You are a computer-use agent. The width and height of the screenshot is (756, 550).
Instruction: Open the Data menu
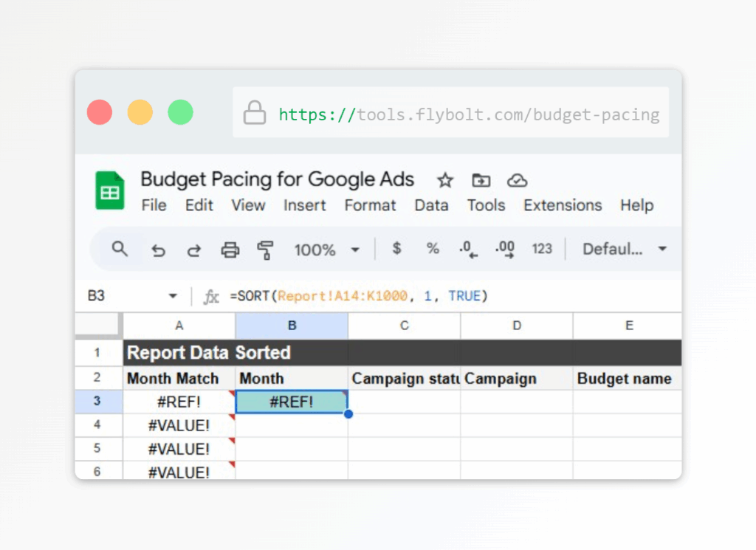[432, 205]
